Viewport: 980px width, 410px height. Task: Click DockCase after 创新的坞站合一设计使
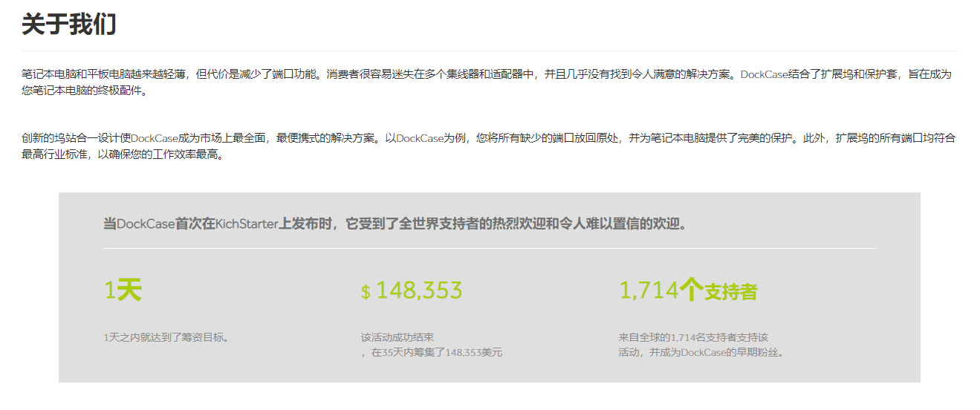point(155,138)
